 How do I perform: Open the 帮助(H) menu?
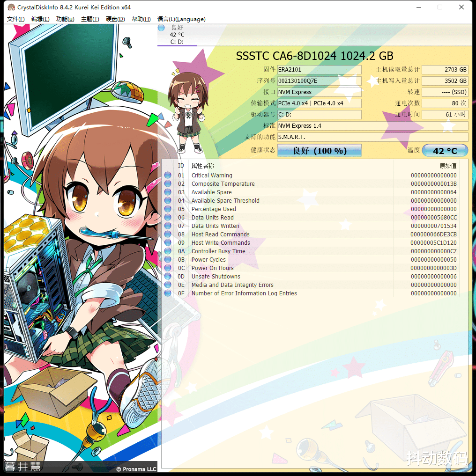[141, 19]
